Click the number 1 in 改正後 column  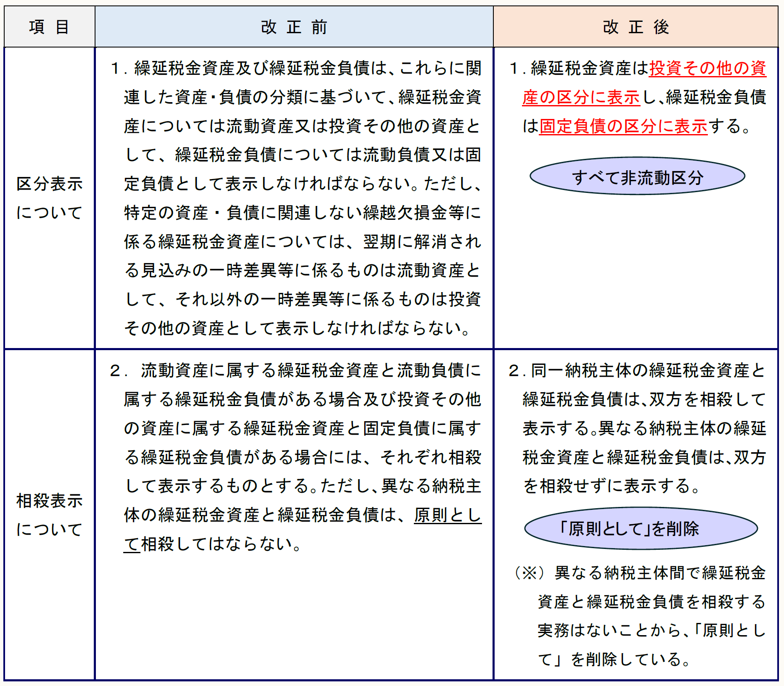tap(513, 68)
